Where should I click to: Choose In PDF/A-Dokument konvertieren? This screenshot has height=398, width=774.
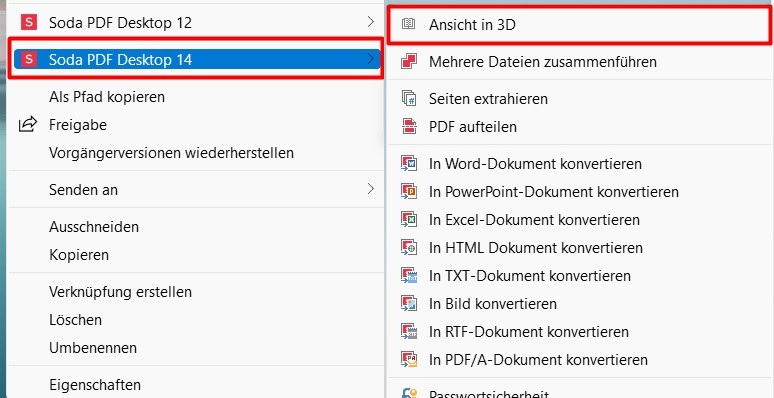click(x=538, y=359)
